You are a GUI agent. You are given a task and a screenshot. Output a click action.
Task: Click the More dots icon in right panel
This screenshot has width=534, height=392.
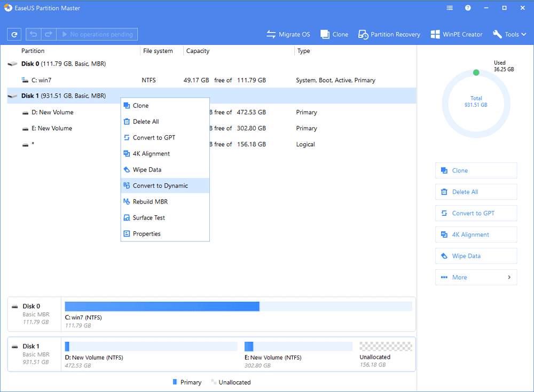[444, 277]
